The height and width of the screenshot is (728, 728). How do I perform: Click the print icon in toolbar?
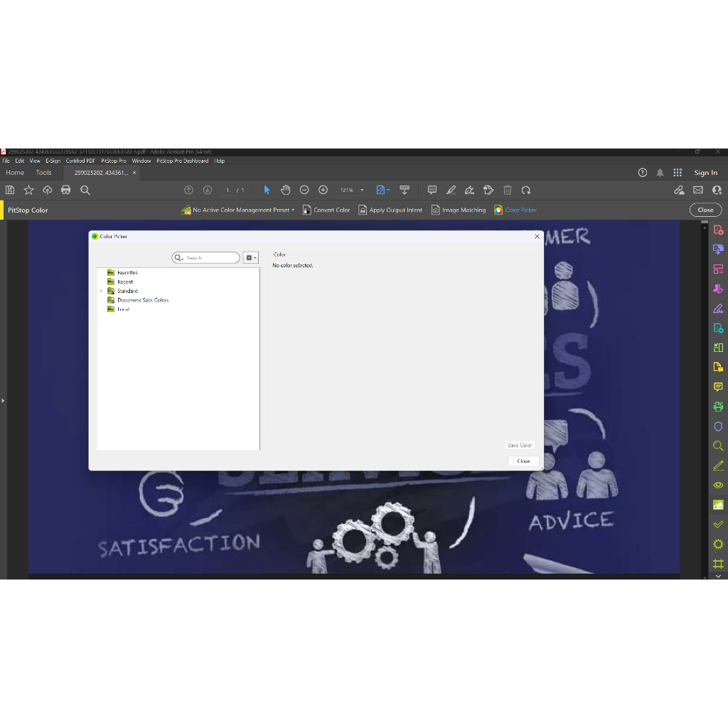tap(66, 190)
